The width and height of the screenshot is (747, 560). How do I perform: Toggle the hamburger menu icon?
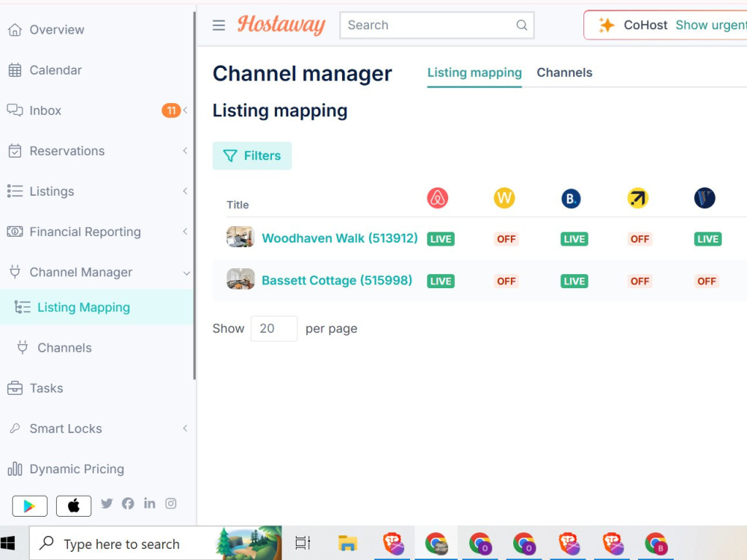[219, 25]
